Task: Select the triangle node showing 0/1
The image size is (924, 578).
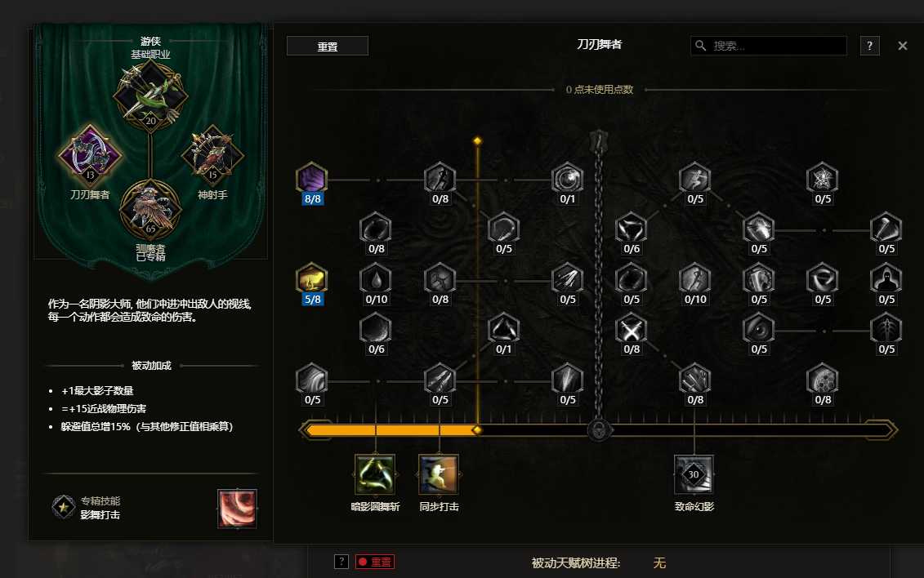Action: (x=504, y=329)
